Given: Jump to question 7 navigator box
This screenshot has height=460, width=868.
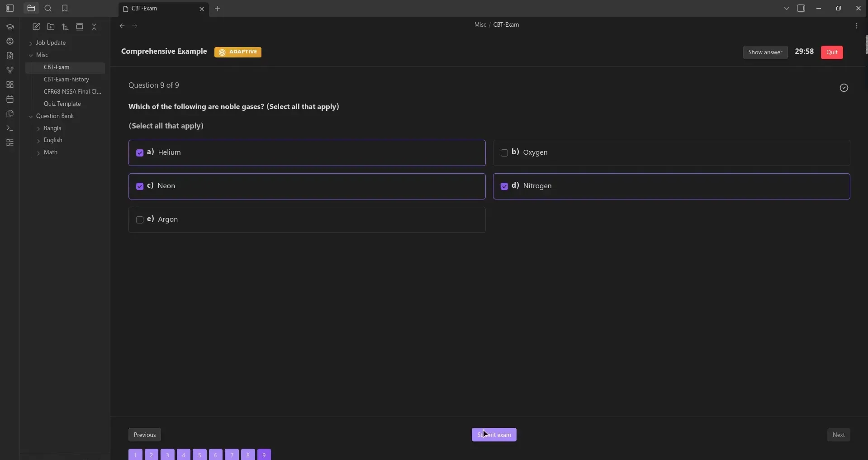Looking at the screenshot, I should (232, 455).
